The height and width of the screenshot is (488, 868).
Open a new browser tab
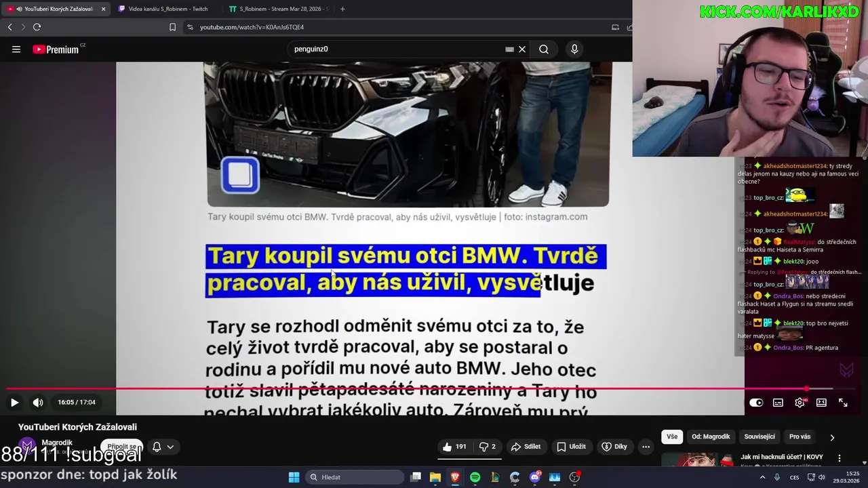pos(342,9)
